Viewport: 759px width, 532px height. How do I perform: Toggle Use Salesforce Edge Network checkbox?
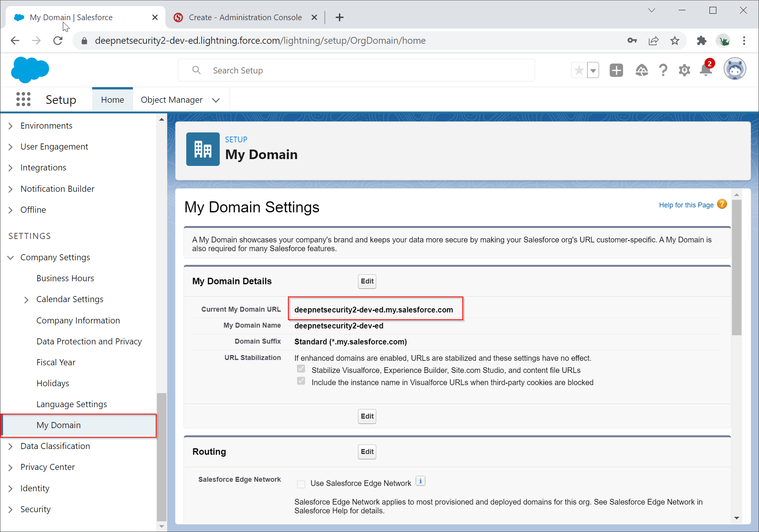pos(301,484)
